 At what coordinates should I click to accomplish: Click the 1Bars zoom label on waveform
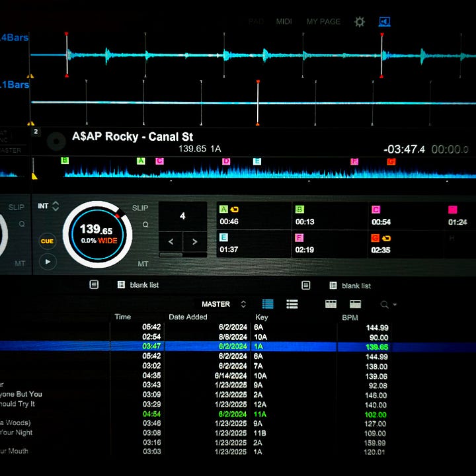pos(15,85)
